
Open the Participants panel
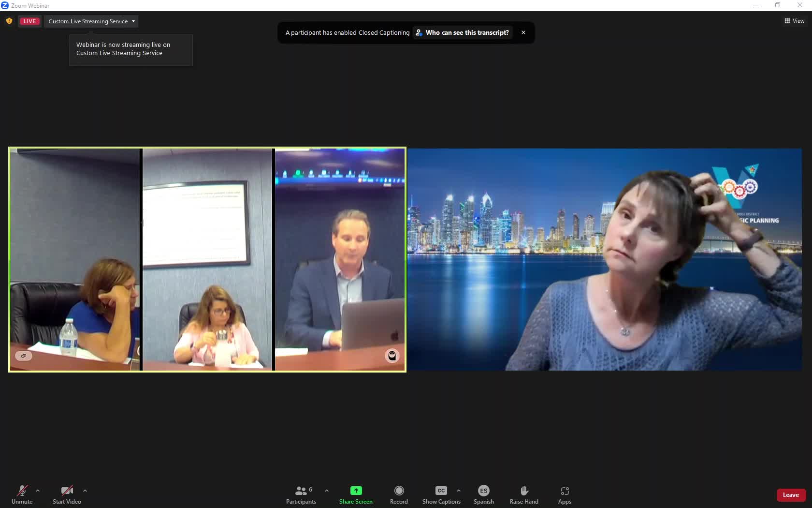pyautogui.click(x=301, y=491)
